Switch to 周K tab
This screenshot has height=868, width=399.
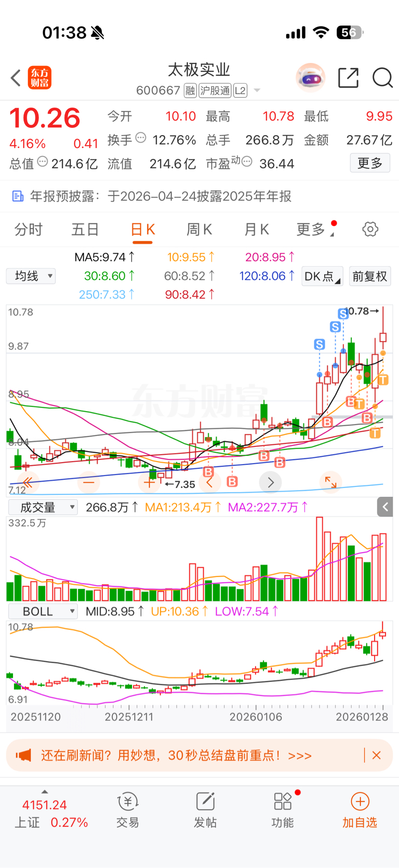199,229
